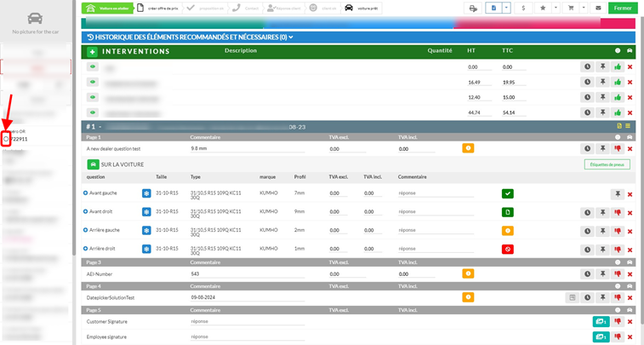The width and height of the screenshot is (644, 345).
Task: Edit HT price field showing 16.49
Action: (479, 83)
